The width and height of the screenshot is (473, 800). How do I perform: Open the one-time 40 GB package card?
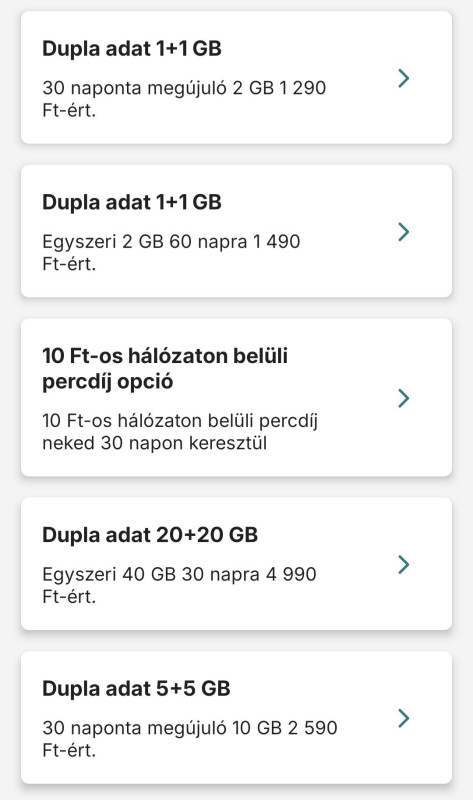tap(236, 564)
